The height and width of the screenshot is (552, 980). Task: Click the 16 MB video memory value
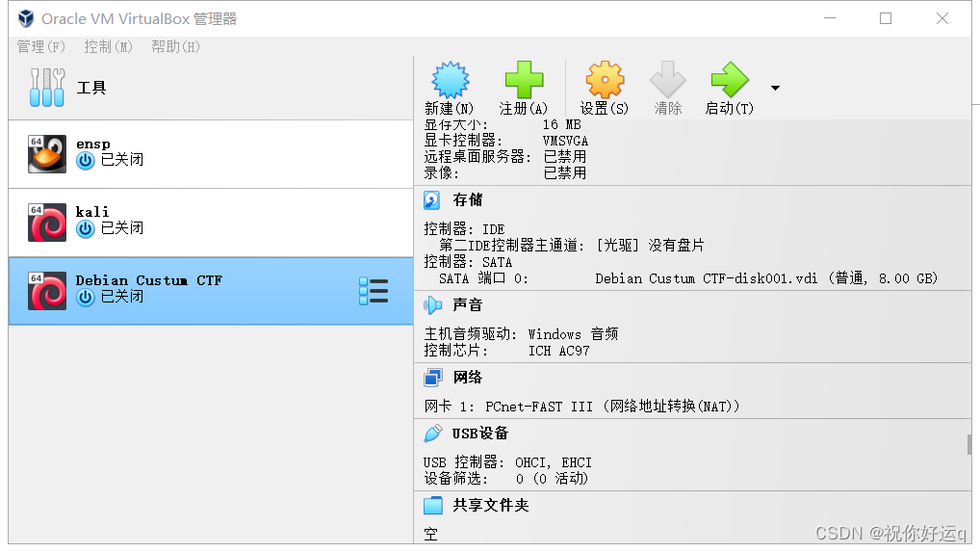(x=562, y=124)
